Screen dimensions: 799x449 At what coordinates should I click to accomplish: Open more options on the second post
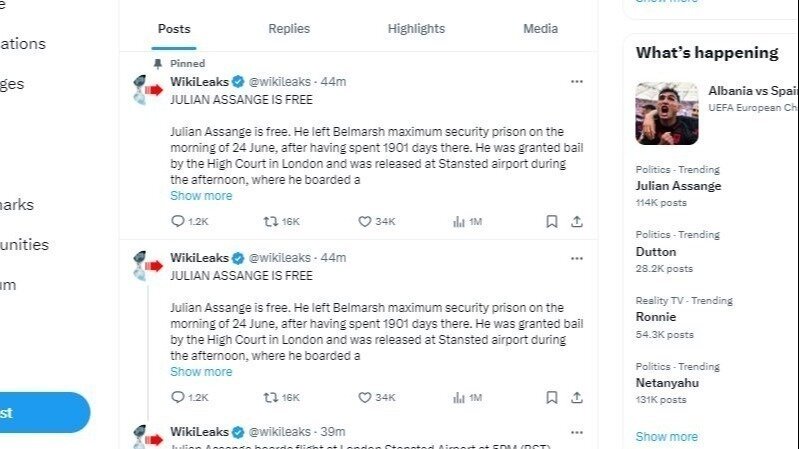[577, 258]
